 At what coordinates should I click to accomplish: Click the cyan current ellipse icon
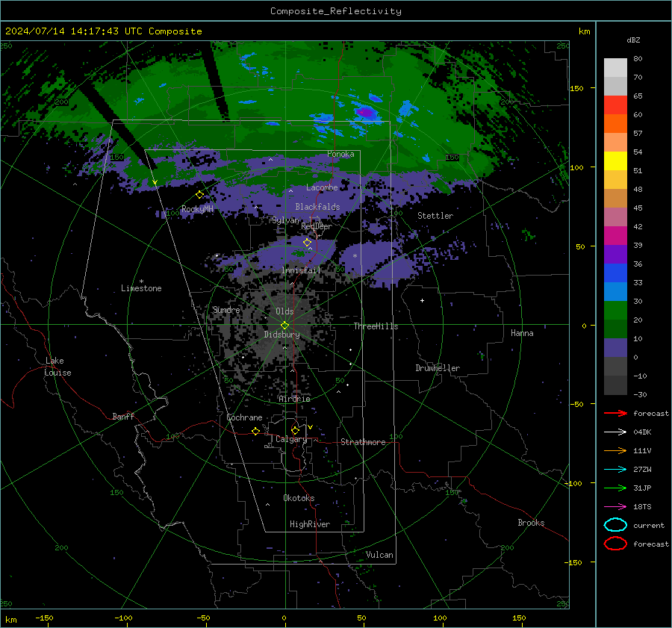tap(615, 525)
